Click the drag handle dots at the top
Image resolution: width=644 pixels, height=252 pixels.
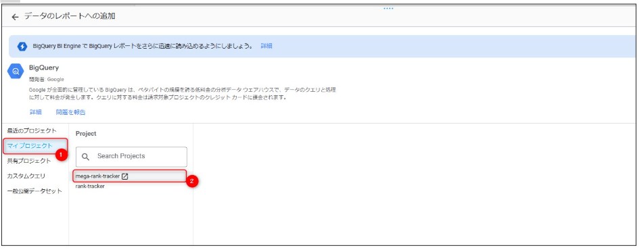click(x=388, y=8)
